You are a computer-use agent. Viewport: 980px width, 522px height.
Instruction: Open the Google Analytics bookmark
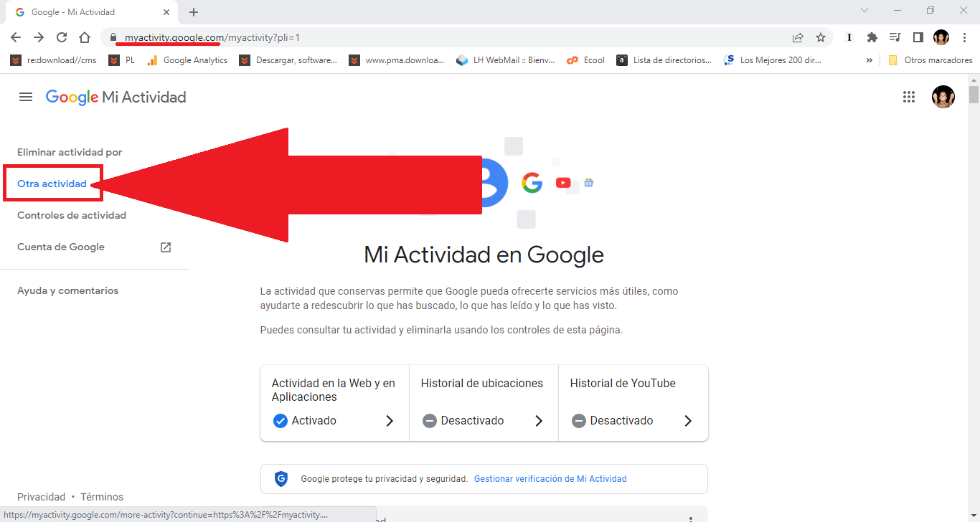pos(187,60)
